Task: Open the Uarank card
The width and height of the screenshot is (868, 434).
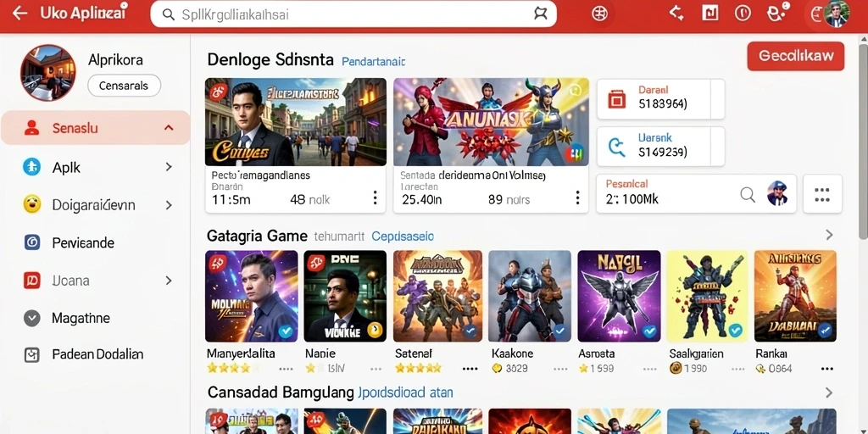Action: [660, 146]
